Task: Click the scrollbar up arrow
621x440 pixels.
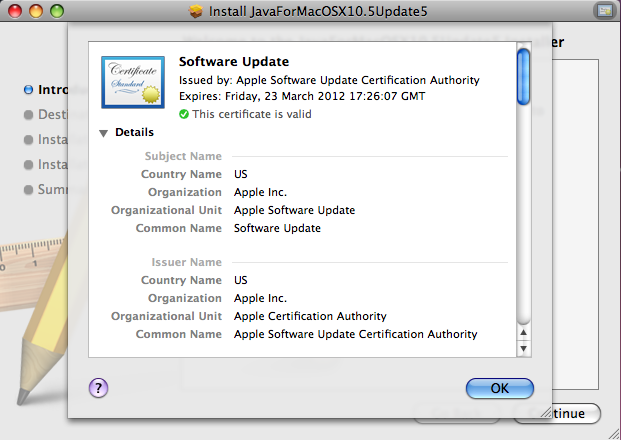Action: tap(524, 333)
